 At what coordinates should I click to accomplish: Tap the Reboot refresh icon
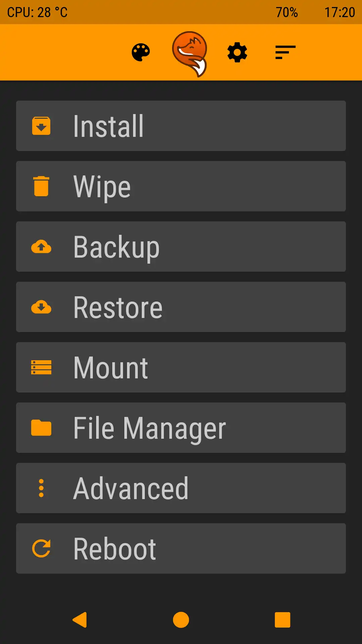point(41,548)
